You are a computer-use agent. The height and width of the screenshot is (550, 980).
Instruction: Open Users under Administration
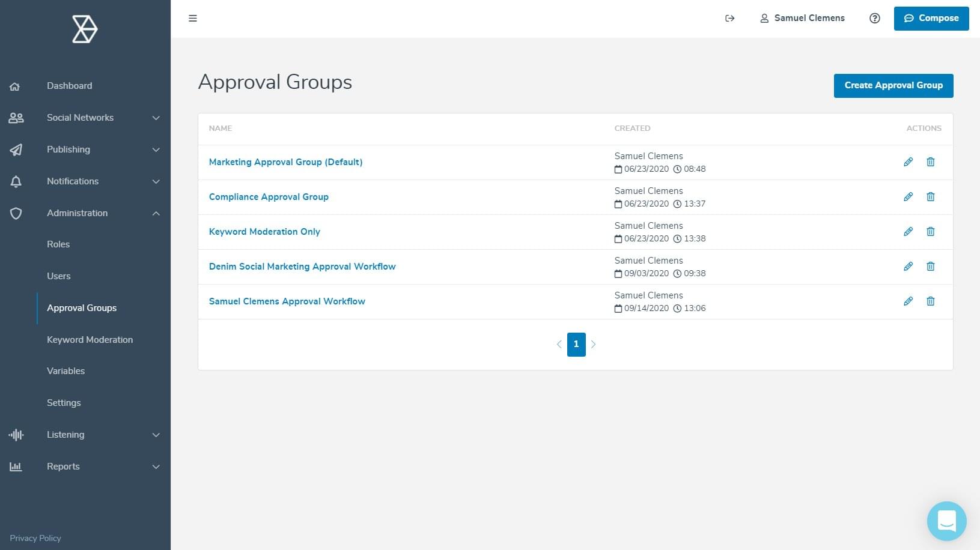click(x=59, y=276)
